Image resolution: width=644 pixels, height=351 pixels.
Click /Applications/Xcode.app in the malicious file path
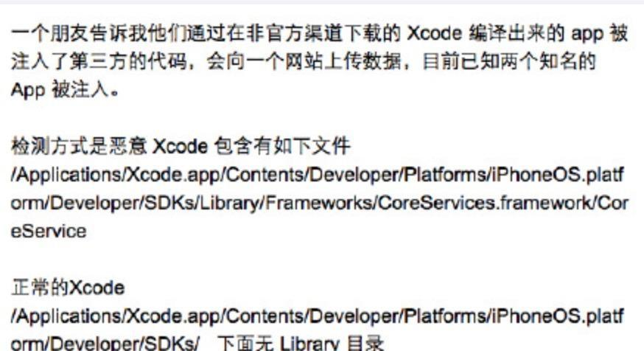[x=116, y=175]
